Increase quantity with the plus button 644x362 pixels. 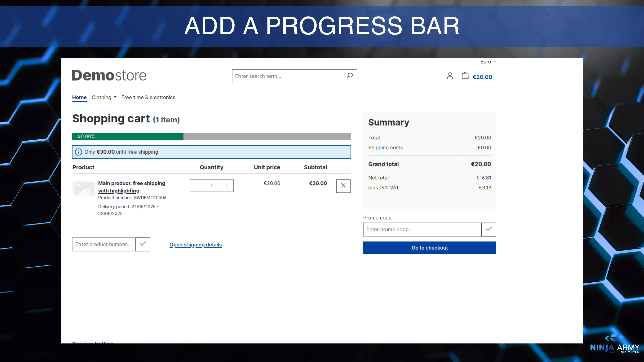click(227, 185)
